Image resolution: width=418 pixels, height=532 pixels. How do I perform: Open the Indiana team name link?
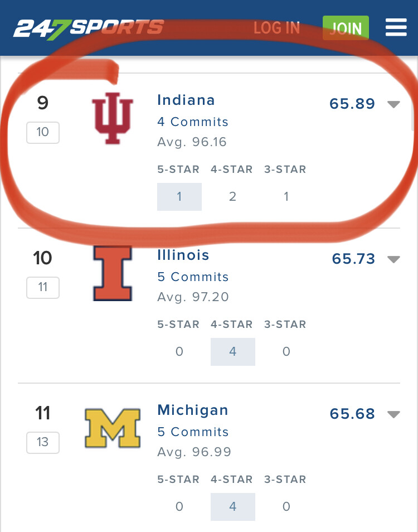click(186, 100)
